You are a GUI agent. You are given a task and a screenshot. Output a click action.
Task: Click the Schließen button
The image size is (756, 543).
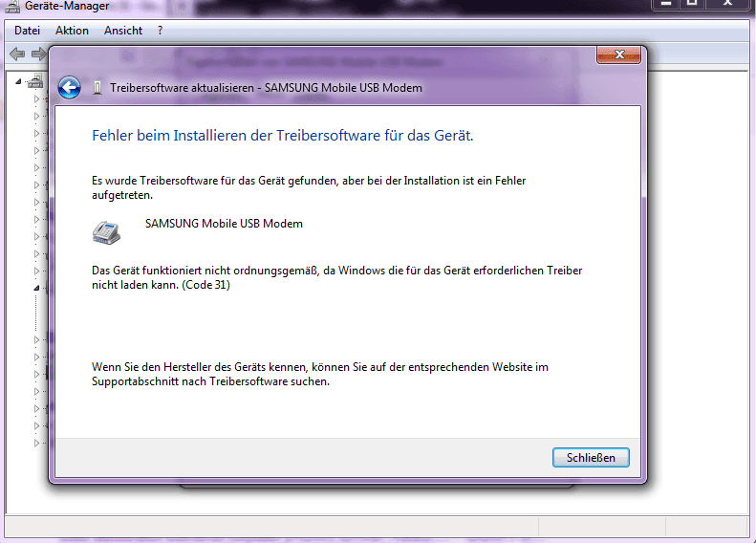pyautogui.click(x=591, y=457)
